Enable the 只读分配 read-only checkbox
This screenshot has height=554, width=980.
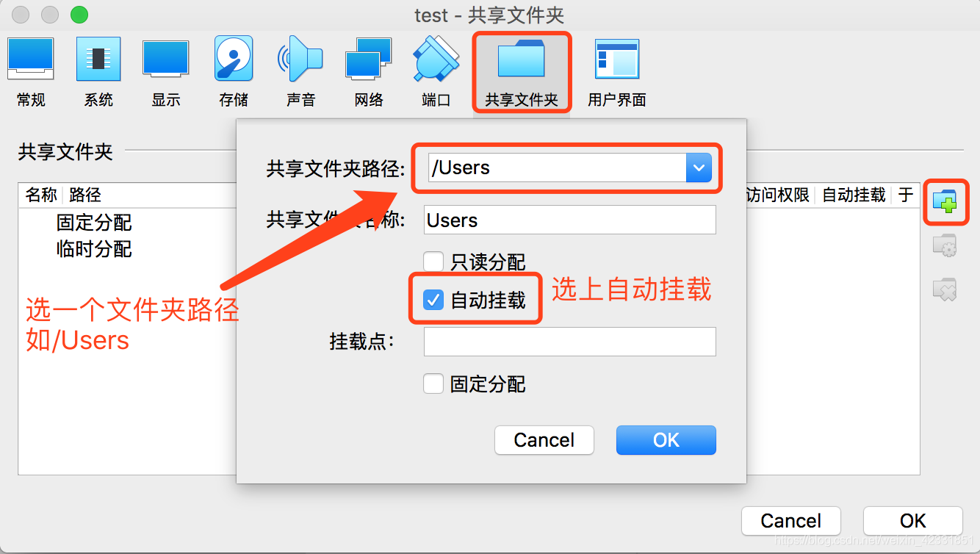tap(433, 262)
